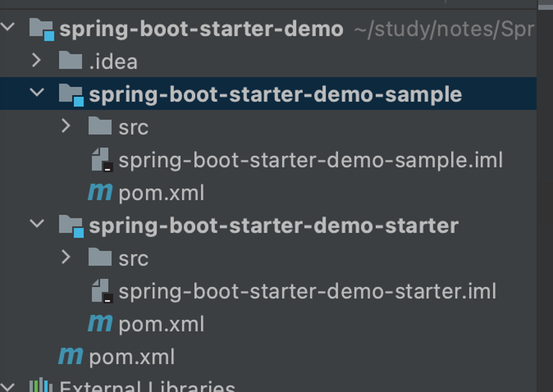The height and width of the screenshot is (392, 553).
Task: Click the External Libraries bar chart icon
Action: (x=41, y=385)
